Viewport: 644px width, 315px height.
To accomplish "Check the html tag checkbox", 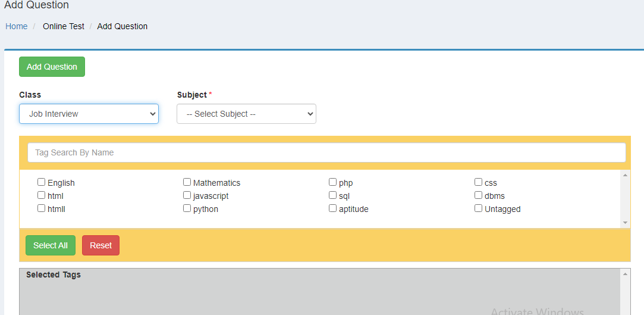I will pos(42,195).
